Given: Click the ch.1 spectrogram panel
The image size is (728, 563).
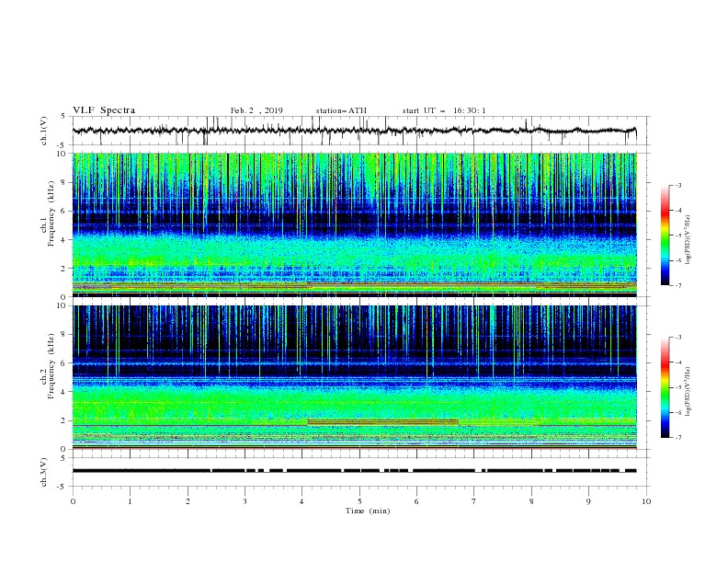Looking at the screenshot, I should tap(355, 224).
